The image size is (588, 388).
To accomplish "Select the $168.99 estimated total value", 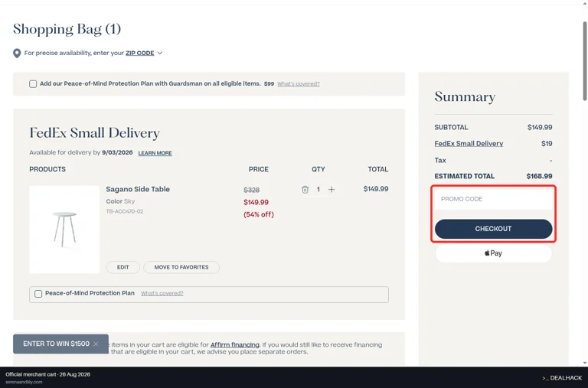I will click(x=539, y=176).
